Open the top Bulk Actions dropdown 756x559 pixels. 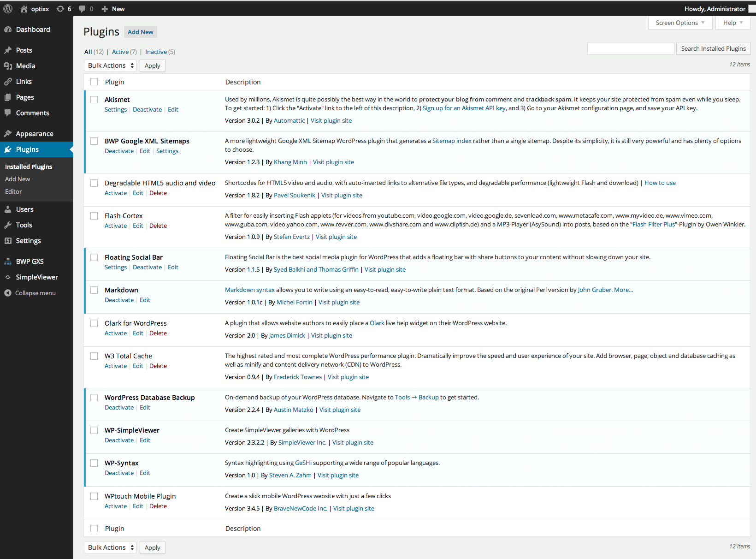pyautogui.click(x=110, y=65)
